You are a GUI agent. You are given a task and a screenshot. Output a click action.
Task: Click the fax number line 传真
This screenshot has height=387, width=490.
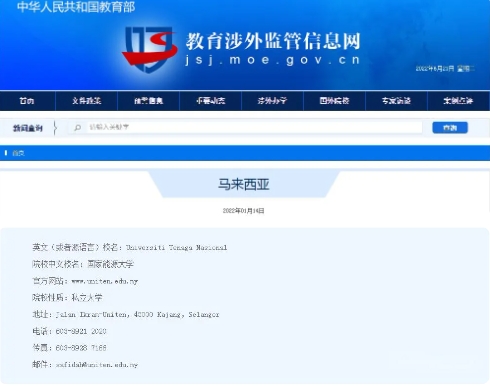pos(69,348)
